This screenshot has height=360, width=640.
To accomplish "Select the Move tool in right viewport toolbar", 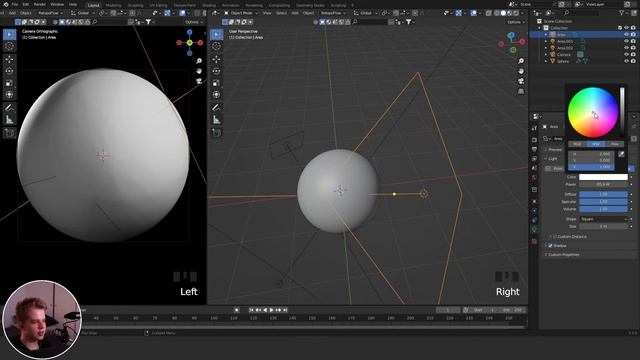I will pos(216,60).
